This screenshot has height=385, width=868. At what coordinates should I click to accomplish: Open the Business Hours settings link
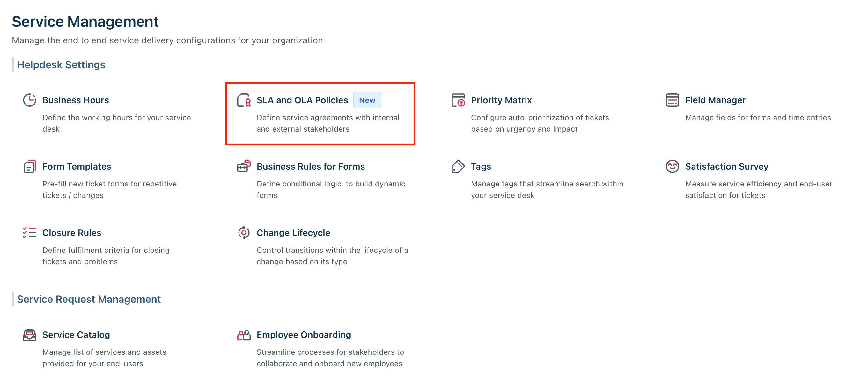pyautogui.click(x=76, y=100)
